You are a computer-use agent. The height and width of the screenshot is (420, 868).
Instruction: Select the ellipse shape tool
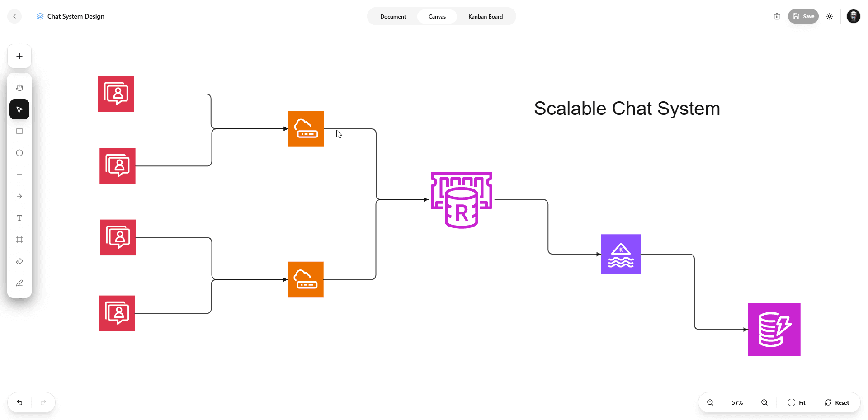click(x=19, y=153)
